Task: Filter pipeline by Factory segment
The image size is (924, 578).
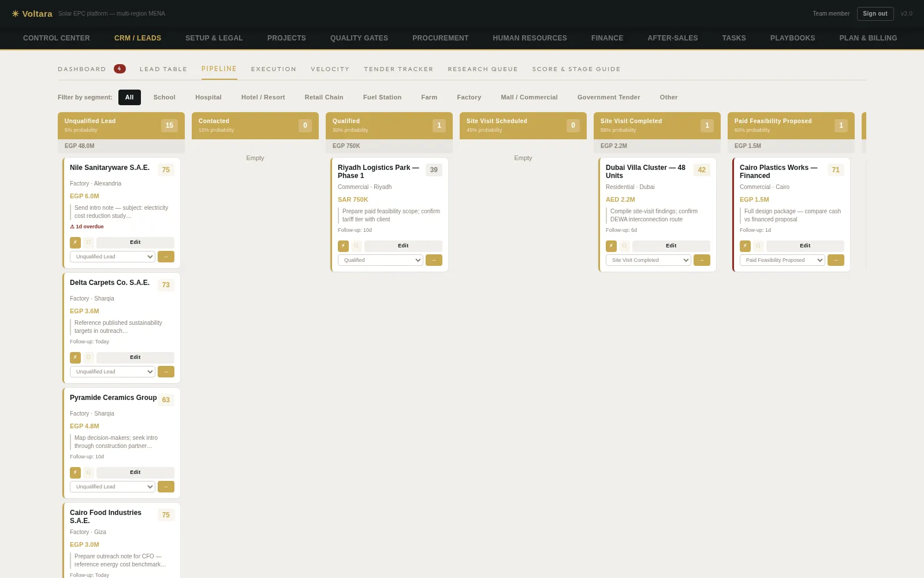Action: pos(469,97)
